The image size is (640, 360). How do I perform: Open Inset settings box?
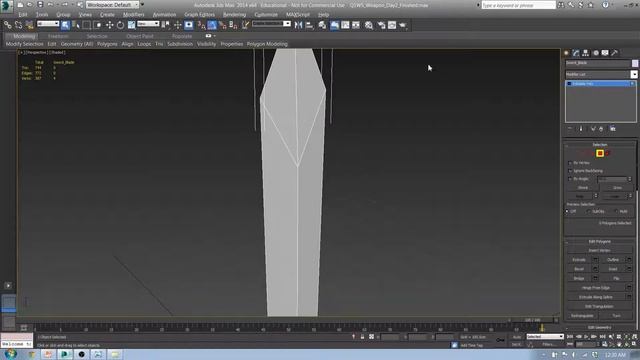(x=629, y=269)
